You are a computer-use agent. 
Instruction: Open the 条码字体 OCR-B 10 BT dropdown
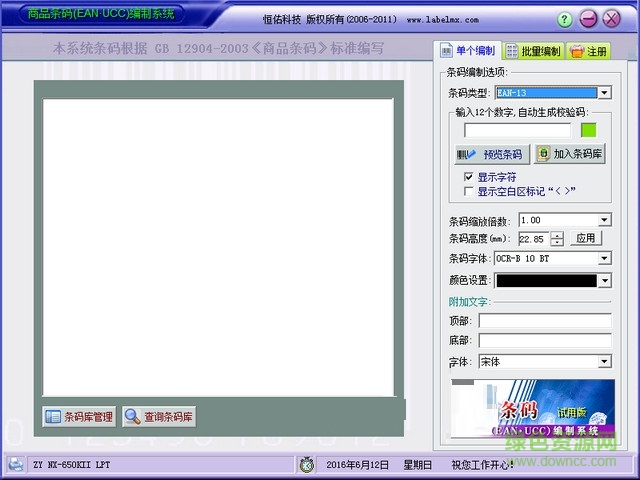(604, 258)
